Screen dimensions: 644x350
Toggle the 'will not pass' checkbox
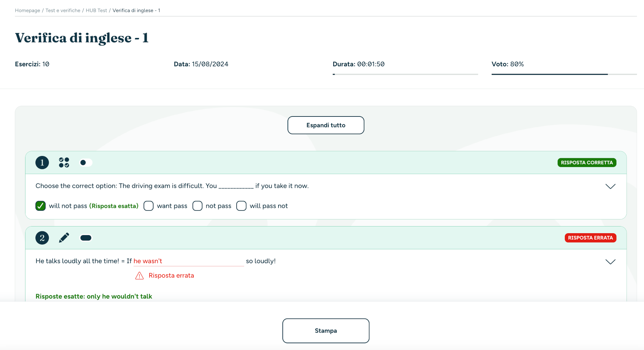coord(41,206)
